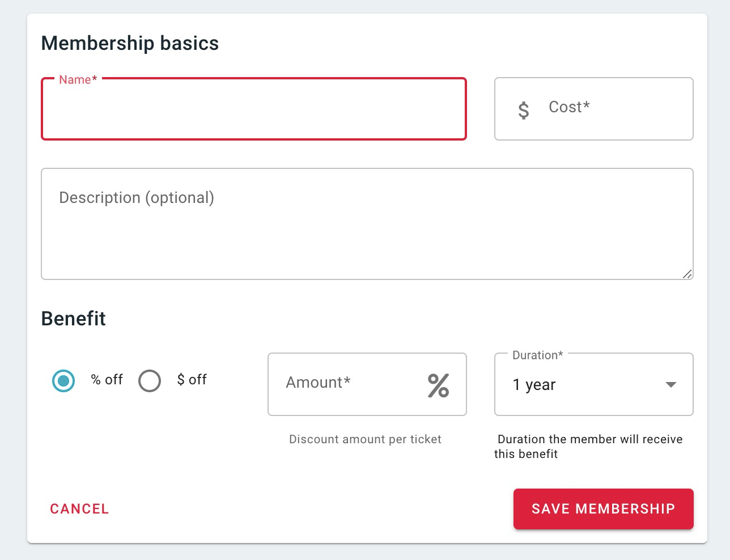730x560 pixels.
Task: Focus the Name input field
Action: click(254, 109)
